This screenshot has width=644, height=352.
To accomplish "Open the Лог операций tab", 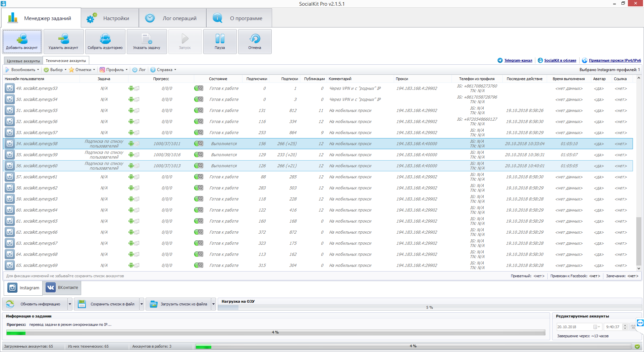I will [x=172, y=18].
